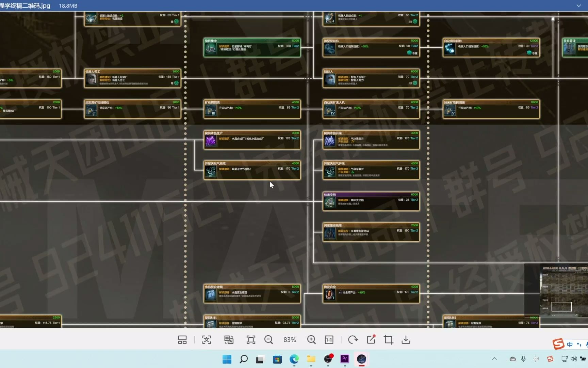Click the 异星天然气开采 gas icon
This screenshot has height=368, width=588.
pyautogui.click(x=329, y=171)
